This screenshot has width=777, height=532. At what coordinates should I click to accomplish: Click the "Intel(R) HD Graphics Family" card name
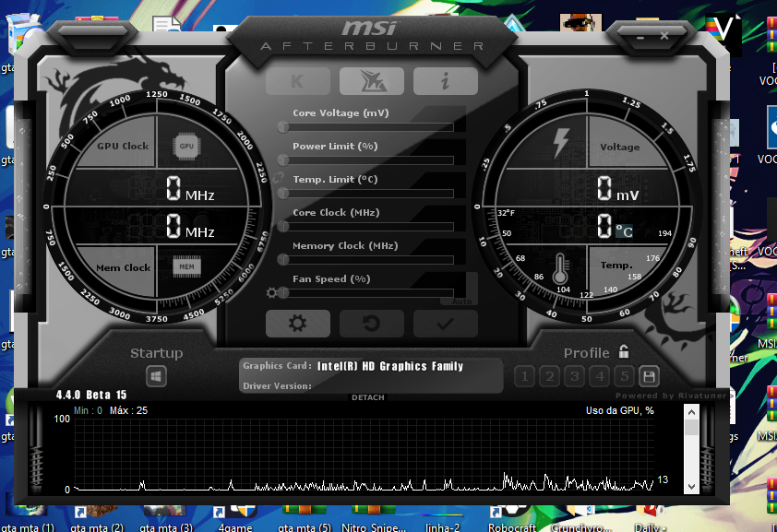(x=390, y=366)
